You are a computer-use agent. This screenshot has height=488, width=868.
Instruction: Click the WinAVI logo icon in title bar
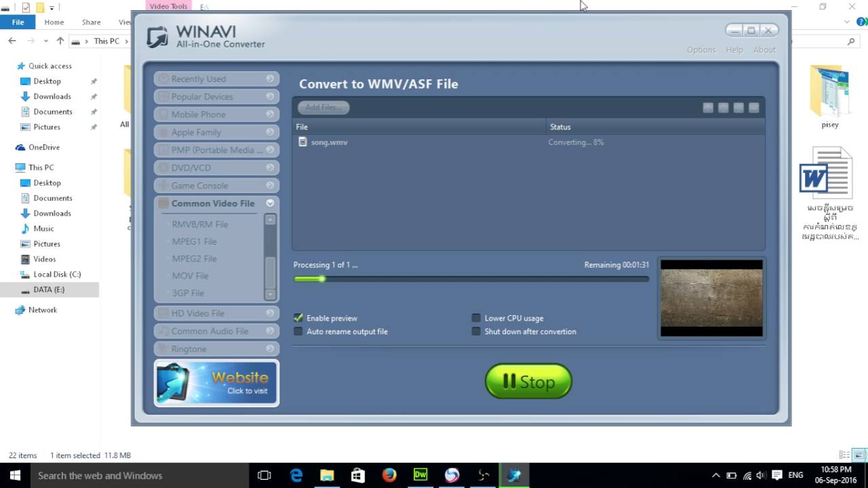(157, 36)
